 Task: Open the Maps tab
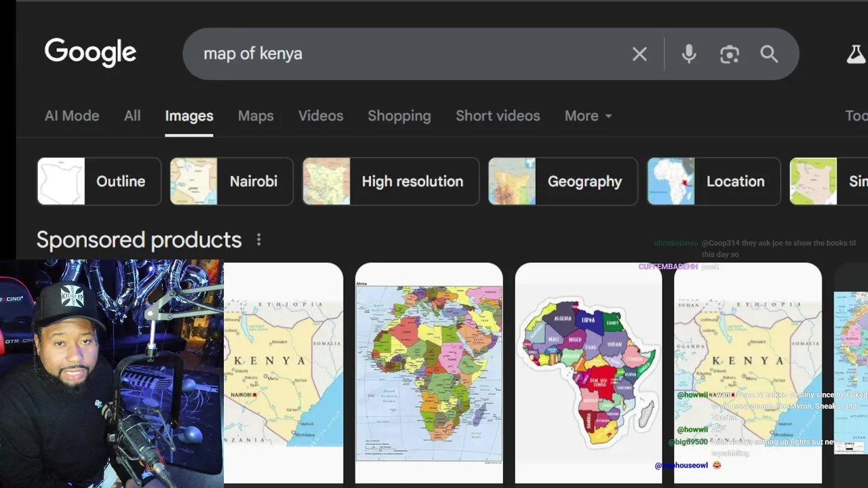pyautogui.click(x=256, y=116)
